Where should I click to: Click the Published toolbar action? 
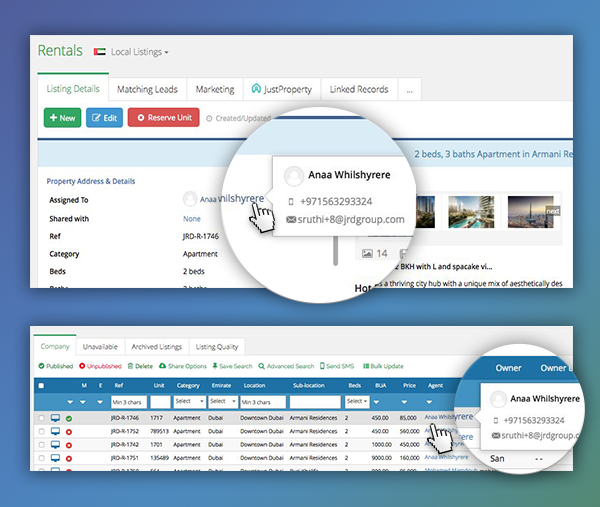56,366
